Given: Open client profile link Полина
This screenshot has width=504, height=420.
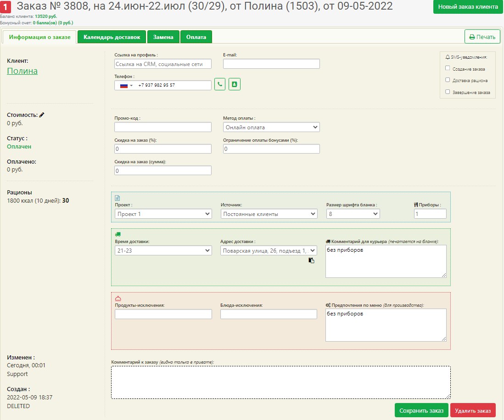Looking at the screenshot, I should click(22, 71).
